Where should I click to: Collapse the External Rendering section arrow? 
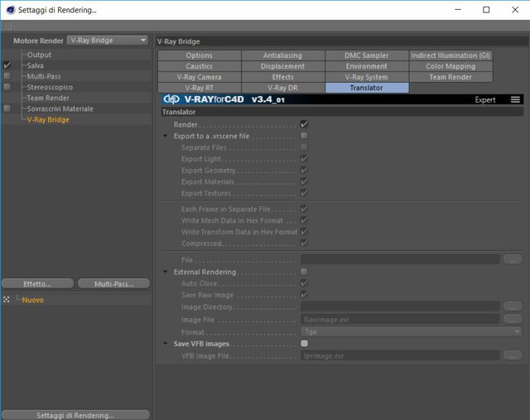[166, 272]
